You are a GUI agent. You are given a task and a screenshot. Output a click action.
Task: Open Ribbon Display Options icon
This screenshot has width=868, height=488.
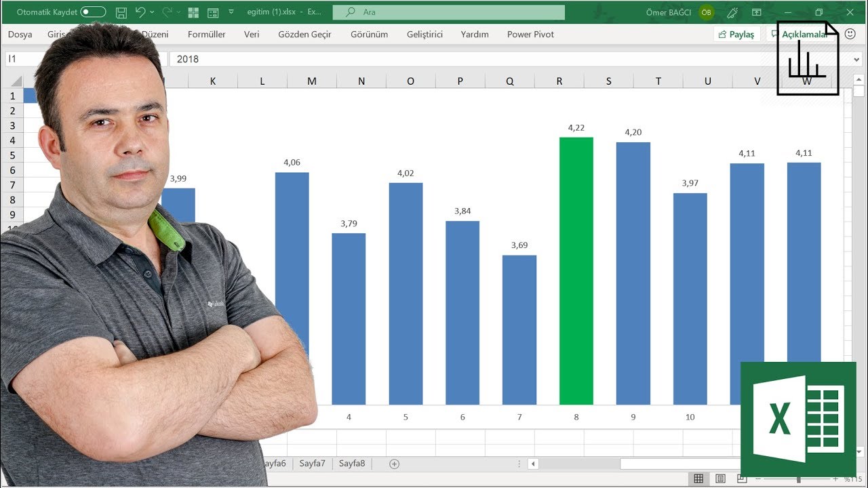[757, 12]
